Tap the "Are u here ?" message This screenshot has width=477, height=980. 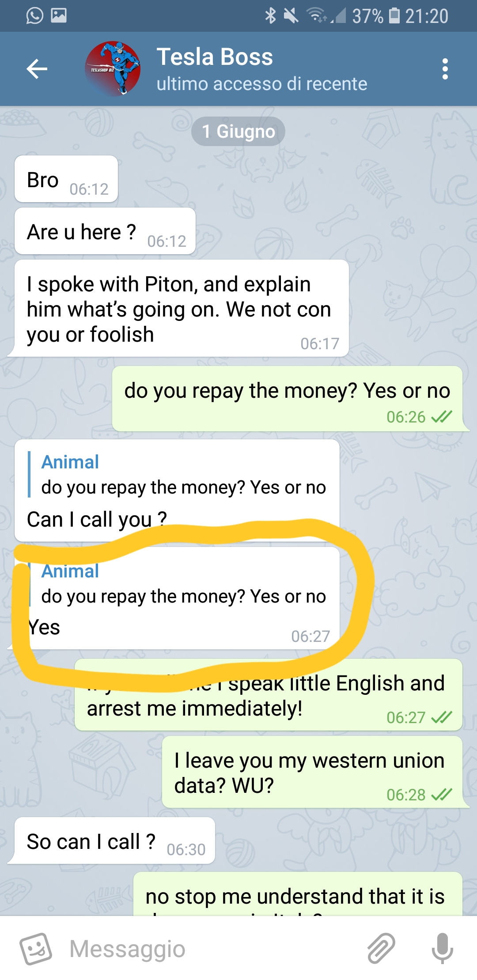(105, 231)
